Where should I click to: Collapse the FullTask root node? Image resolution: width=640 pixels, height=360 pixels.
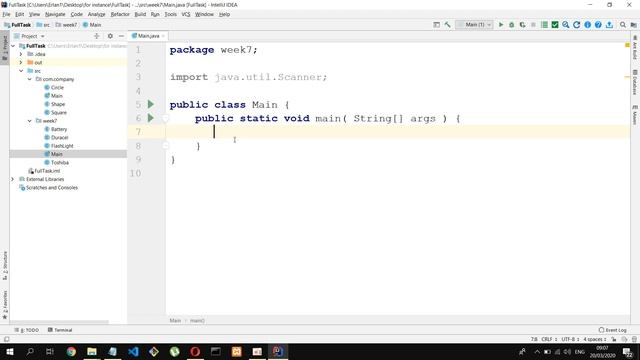coord(13,46)
